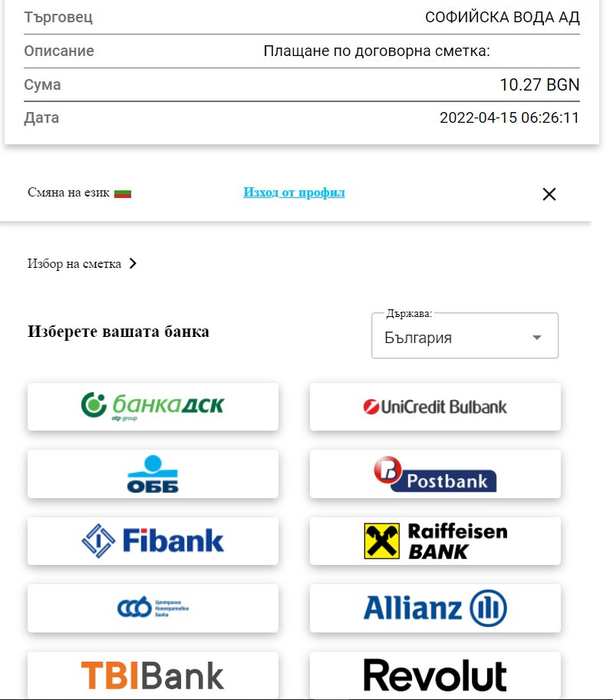Select the Banka DSK bank logo
Viewport: 613px width, 700px height.
coord(153,406)
